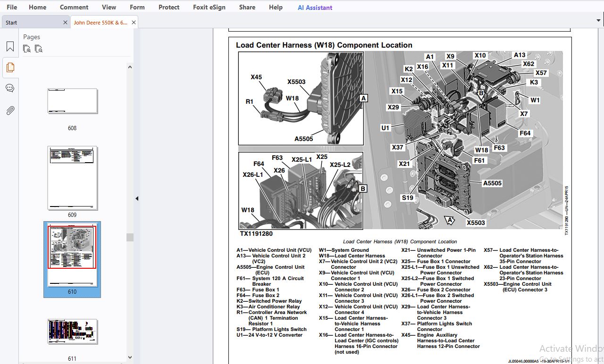Close the Start tab
Image resolution: width=604 pixels, height=364 pixels.
[65, 22]
